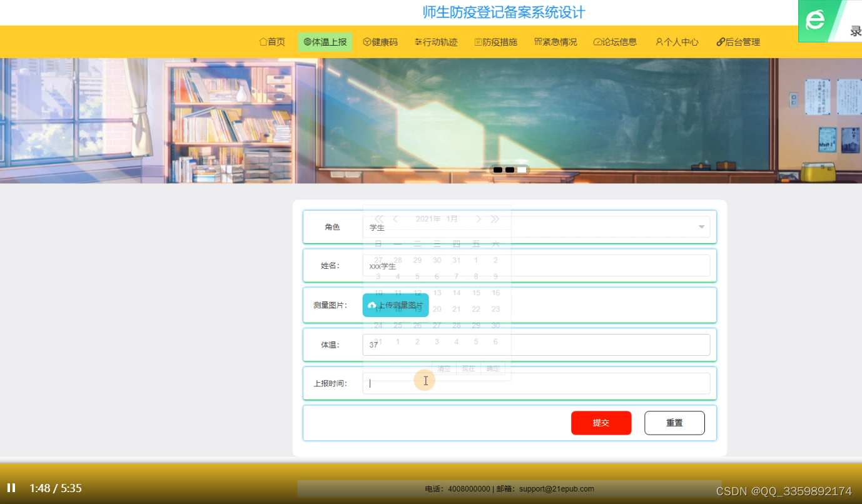Pick day 9 in the calendar
Image resolution: width=862 pixels, height=504 pixels.
coord(495,276)
